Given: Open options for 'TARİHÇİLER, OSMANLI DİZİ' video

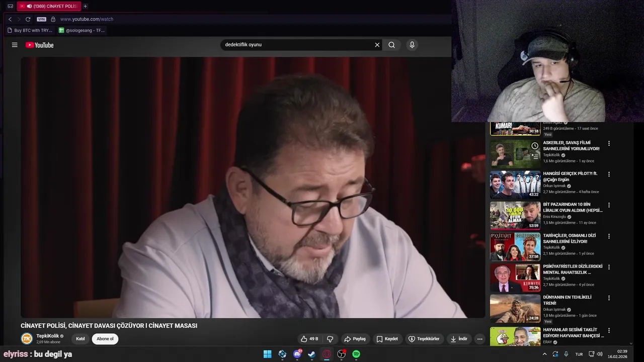Looking at the screenshot, I should point(609,236).
